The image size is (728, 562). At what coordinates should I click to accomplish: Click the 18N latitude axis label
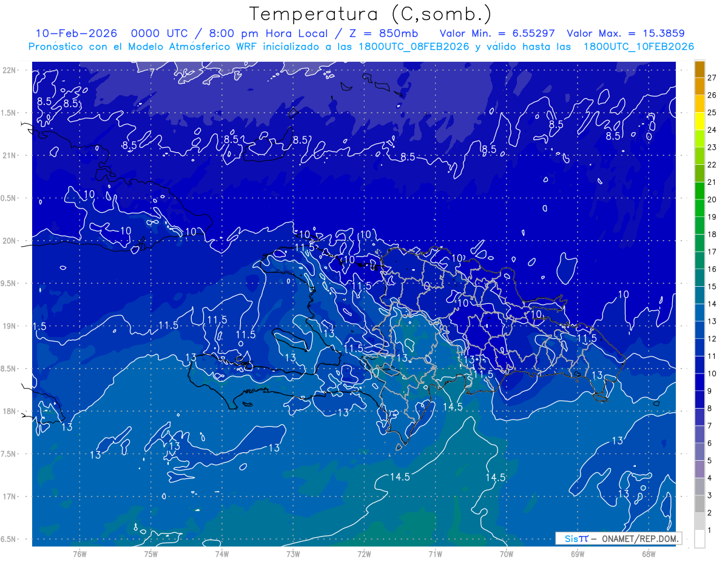pyautogui.click(x=8, y=411)
